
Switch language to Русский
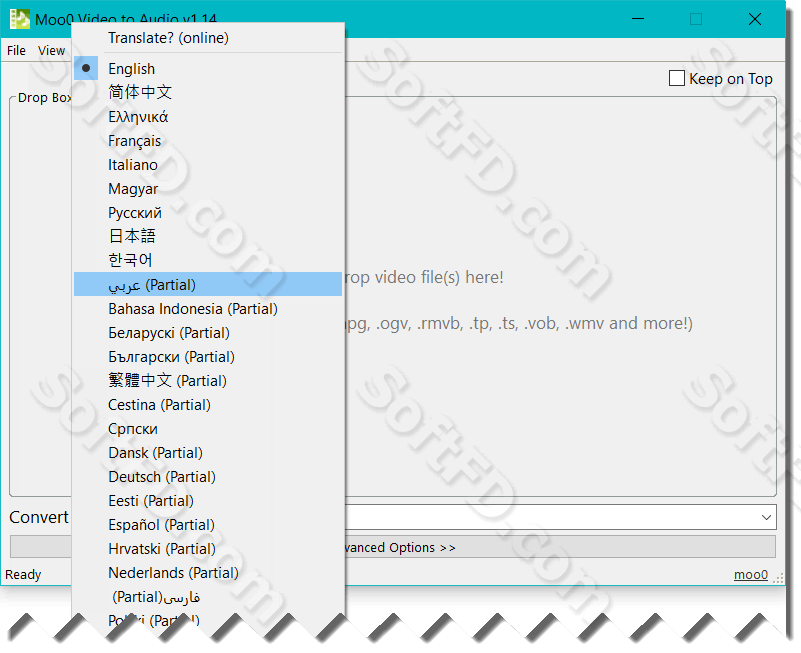(x=208, y=213)
